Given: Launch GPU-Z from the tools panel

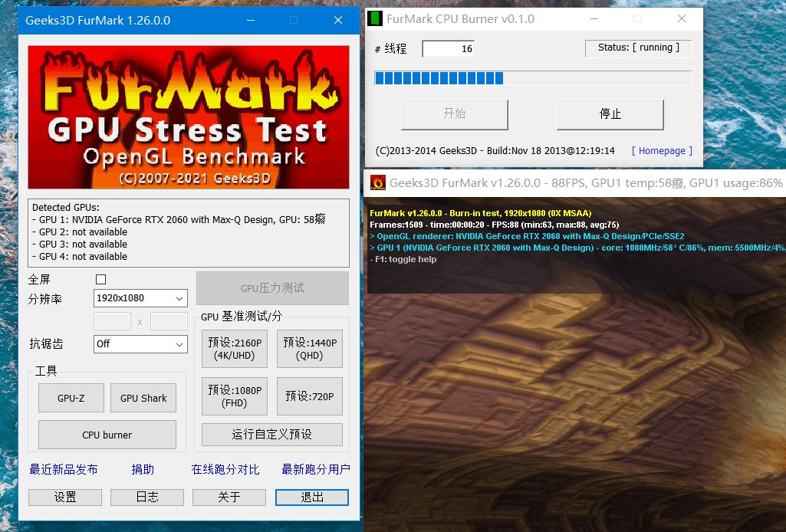Looking at the screenshot, I should pos(71,398).
